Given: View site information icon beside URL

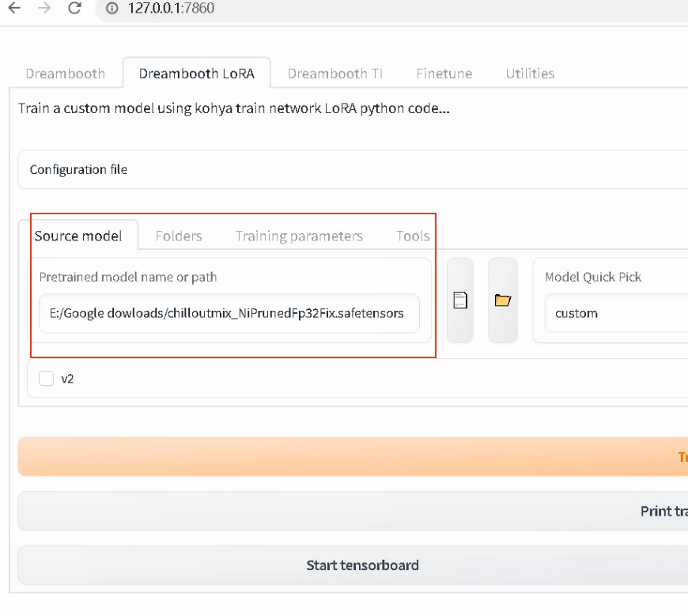Looking at the screenshot, I should (x=112, y=8).
